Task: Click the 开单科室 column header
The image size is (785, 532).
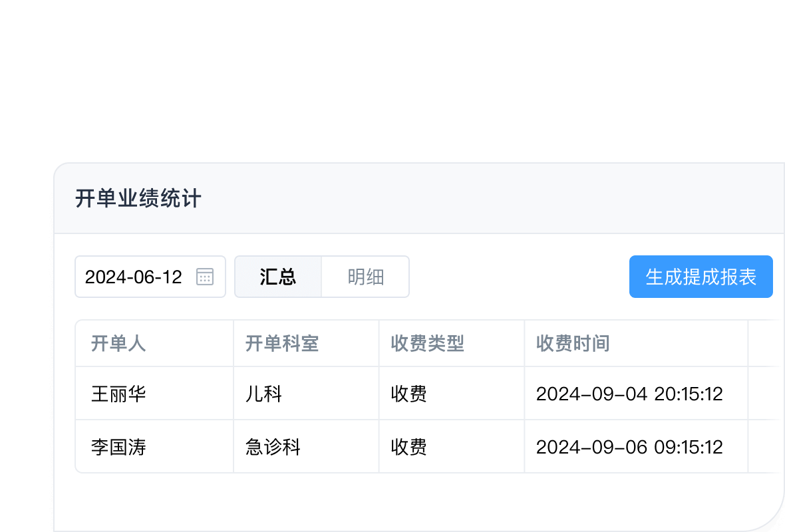Action: tap(282, 344)
